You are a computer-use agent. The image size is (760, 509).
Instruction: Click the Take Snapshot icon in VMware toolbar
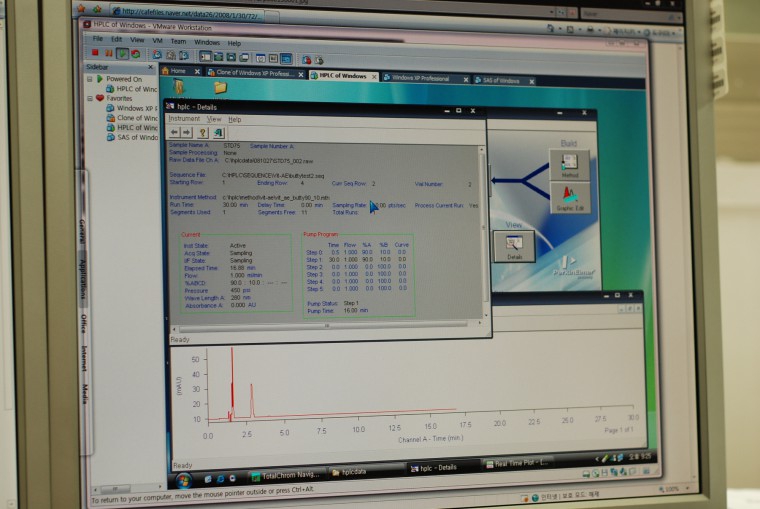click(157, 54)
